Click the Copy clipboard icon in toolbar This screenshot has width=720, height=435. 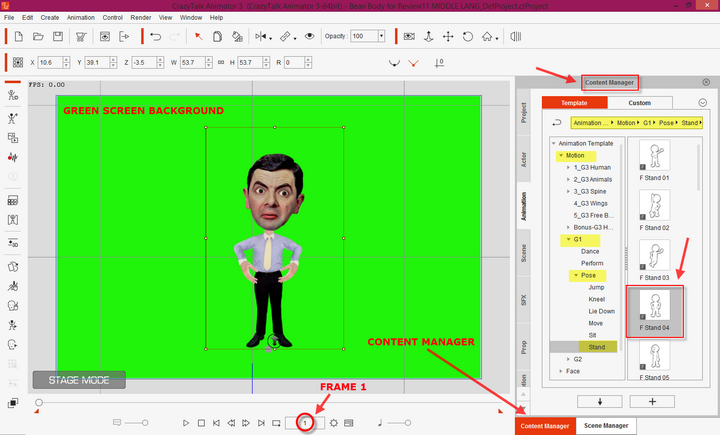click(x=218, y=37)
